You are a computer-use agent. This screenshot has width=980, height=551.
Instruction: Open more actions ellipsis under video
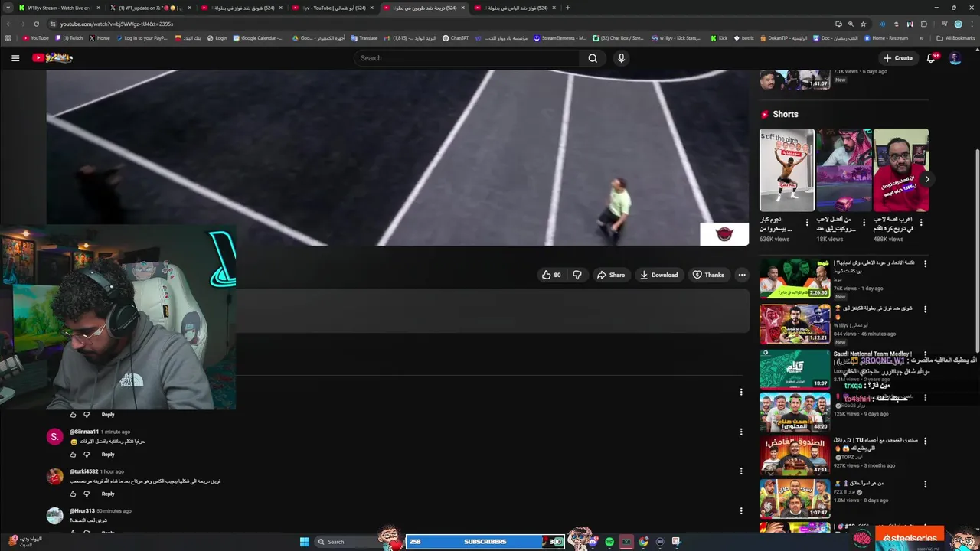coord(741,275)
